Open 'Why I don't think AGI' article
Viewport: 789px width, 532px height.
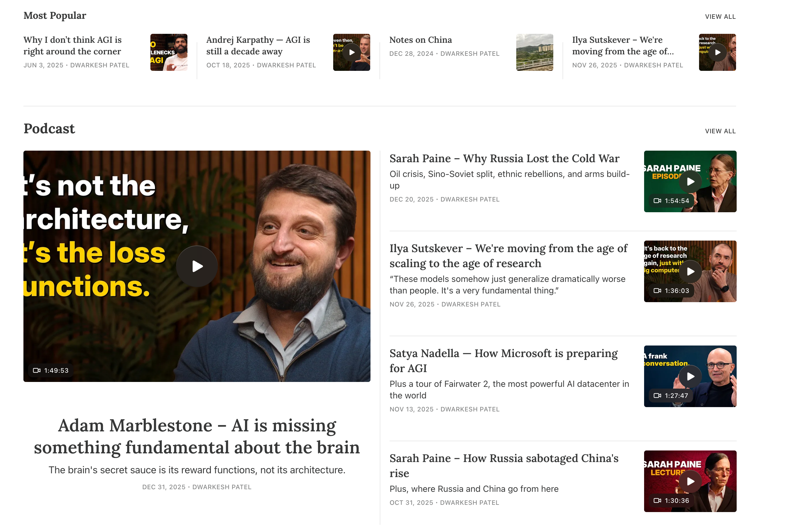72,45
